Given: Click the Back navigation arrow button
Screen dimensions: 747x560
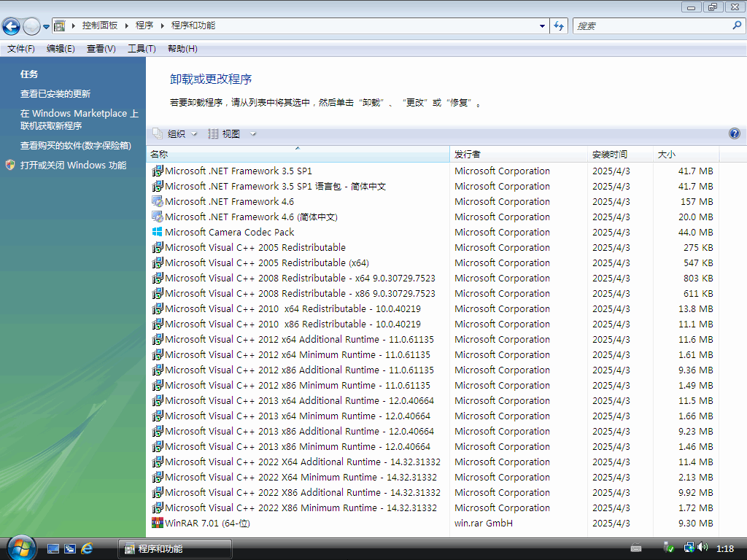Looking at the screenshot, I should pyautogui.click(x=12, y=26).
